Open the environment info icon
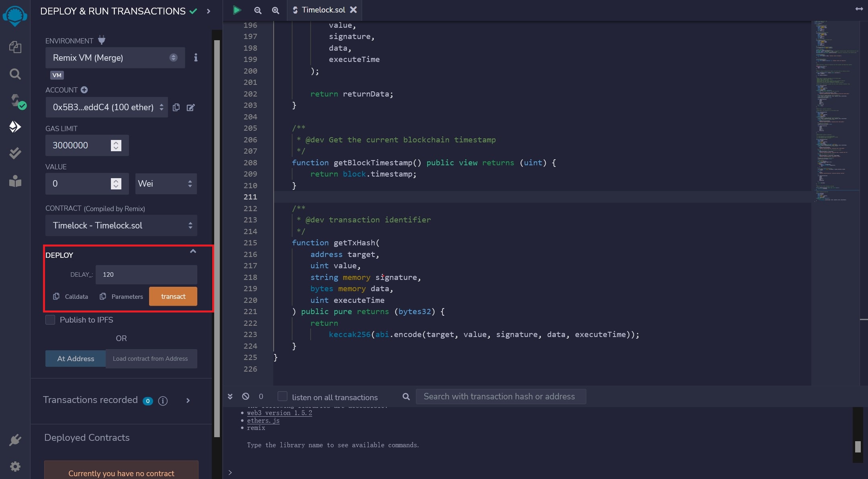Image resolution: width=868 pixels, height=479 pixels. click(x=196, y=58)
